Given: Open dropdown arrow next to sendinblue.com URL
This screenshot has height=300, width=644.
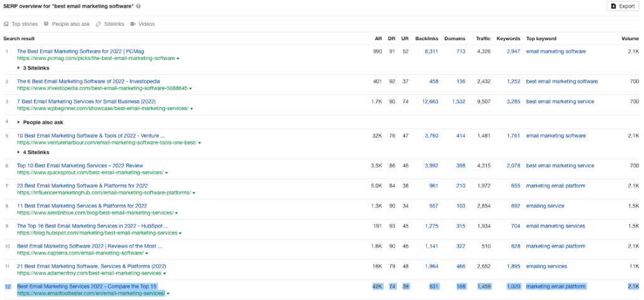Looking at the screenshot, I should coord(177,213).
